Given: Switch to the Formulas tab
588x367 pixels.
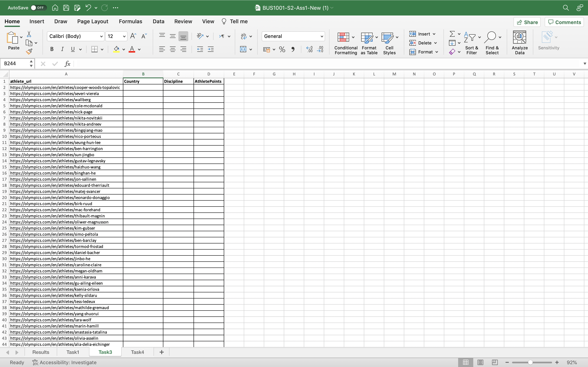Looking at the screenshot, I should click(130, 21).
